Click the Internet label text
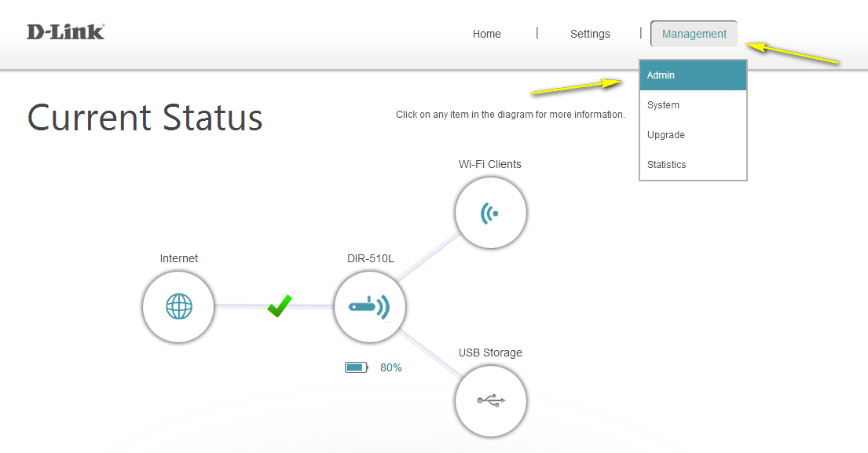The width and height of the screenshot is (868, 453). pos(179,258)
